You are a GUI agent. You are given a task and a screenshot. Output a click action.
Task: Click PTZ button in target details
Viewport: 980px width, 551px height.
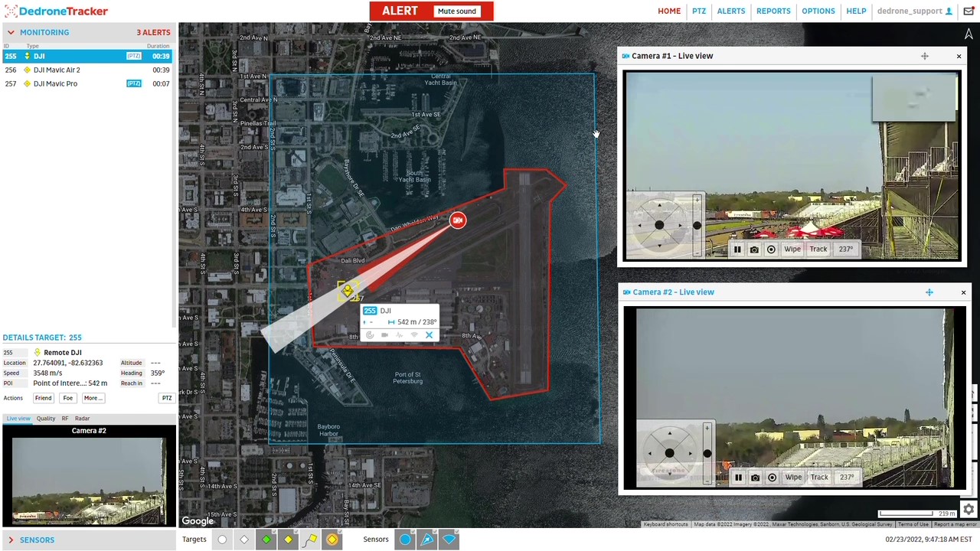coord(166,398)
